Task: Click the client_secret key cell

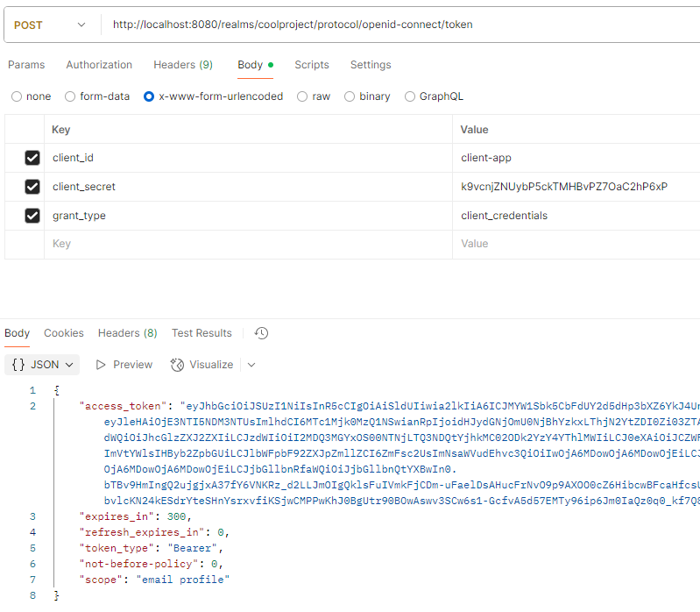Action: coord(248,187)
